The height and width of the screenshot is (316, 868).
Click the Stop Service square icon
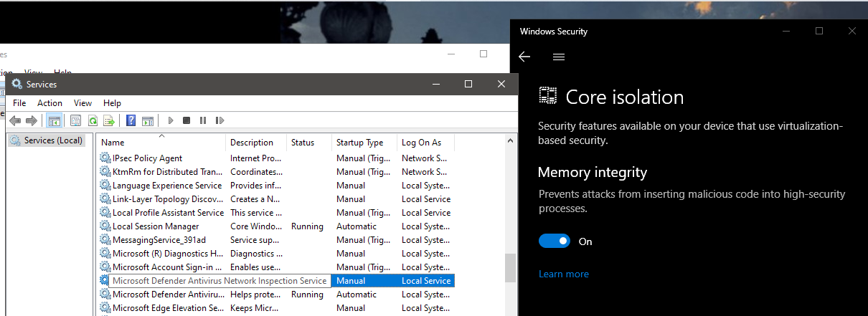coord(187,120)
